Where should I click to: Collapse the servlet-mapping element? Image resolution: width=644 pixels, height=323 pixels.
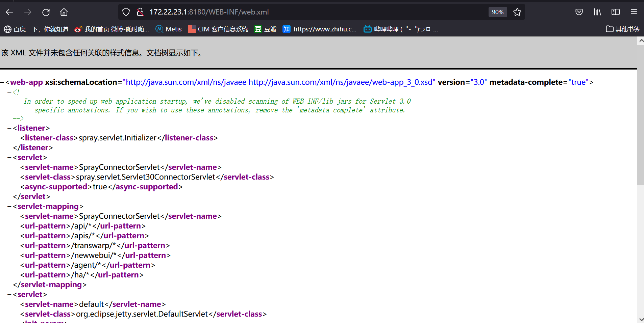point(9,206)
